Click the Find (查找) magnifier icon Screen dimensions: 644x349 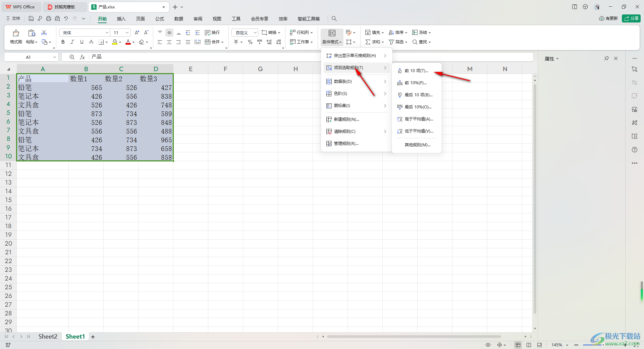(x=415, y=42)
